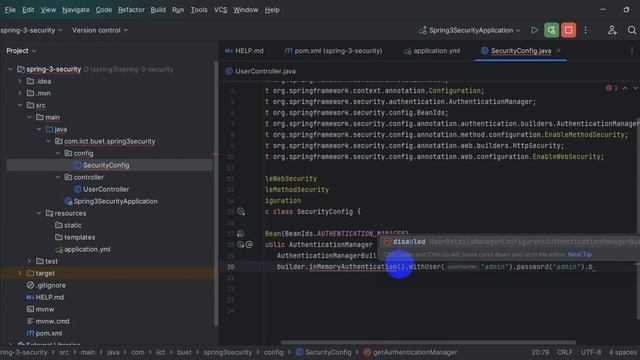
Task: Click the project panel vertical scrollbar
Action: 216,194
